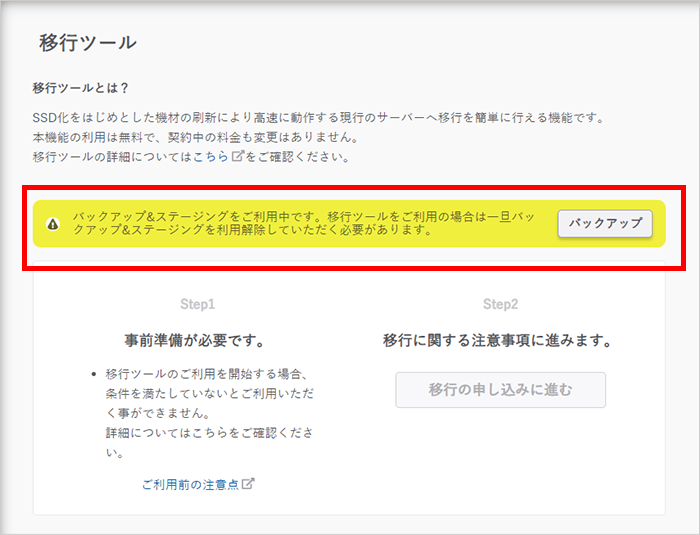Click the 移行ツール page title

coord(87,42)
